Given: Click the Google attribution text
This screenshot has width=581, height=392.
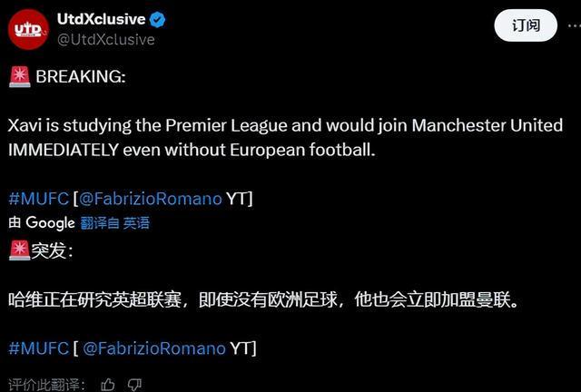Looking at the screenshot, I should (50, 223).
